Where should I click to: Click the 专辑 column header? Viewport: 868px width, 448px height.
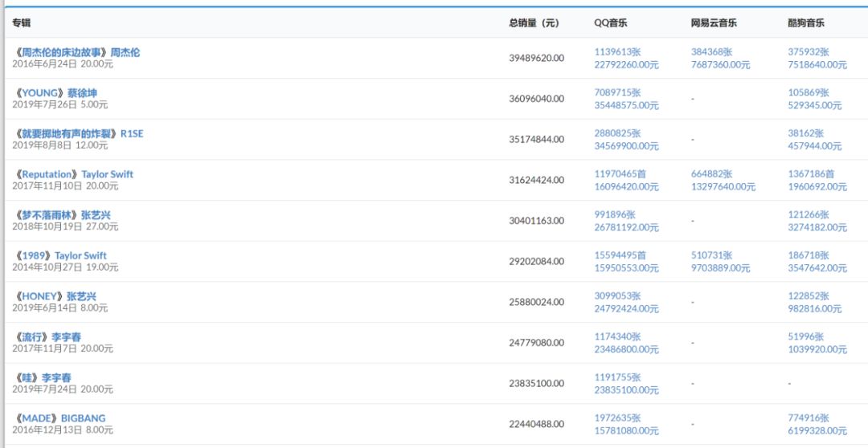tap(22, 22)
